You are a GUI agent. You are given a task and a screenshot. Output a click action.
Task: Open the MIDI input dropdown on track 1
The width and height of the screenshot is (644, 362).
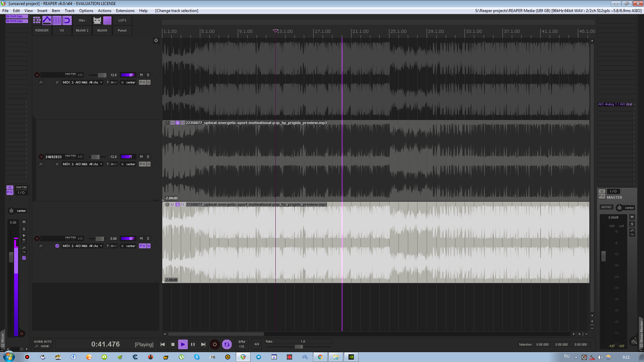point(82,82)
